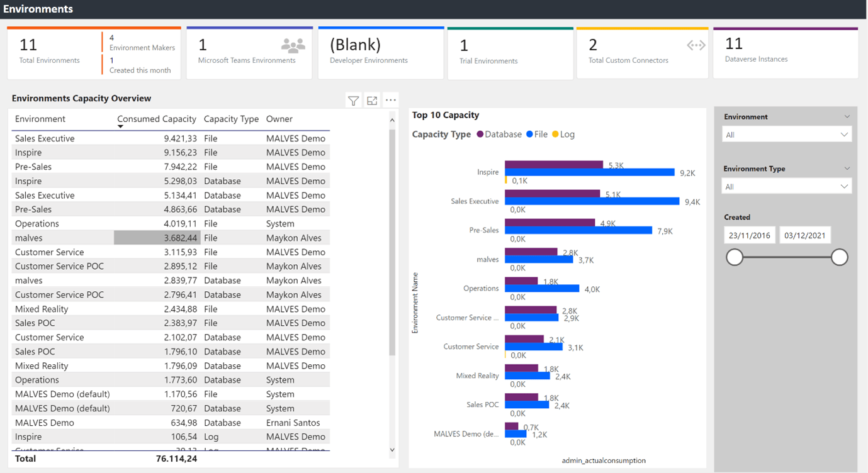
Task: Toggle the Database legend item
Action: coord(500,135)
